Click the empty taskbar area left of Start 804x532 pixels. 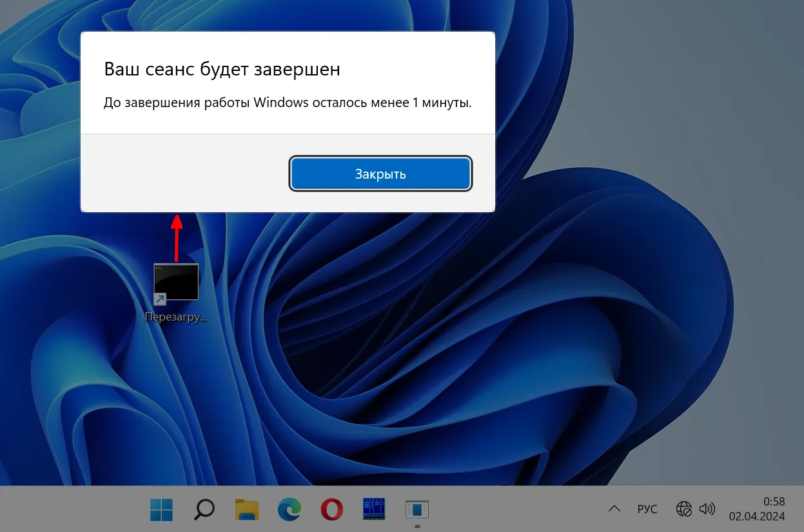(x=71, y=509)
